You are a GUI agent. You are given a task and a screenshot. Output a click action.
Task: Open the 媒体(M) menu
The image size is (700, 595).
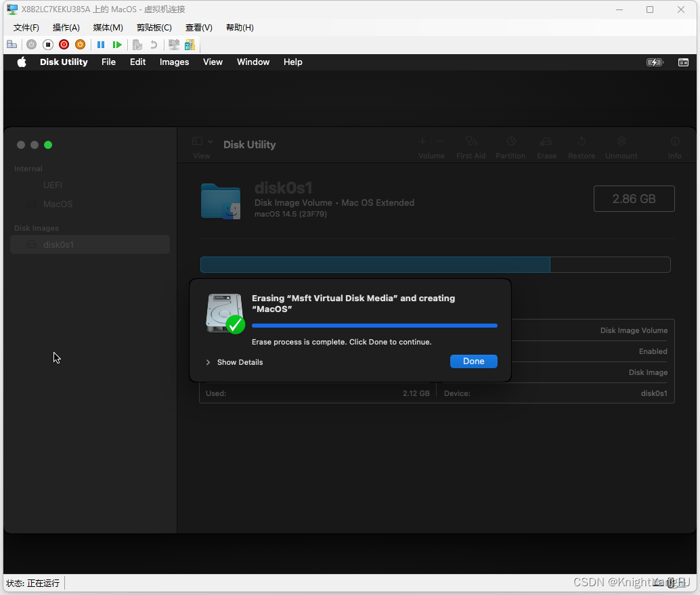(107, 27)
